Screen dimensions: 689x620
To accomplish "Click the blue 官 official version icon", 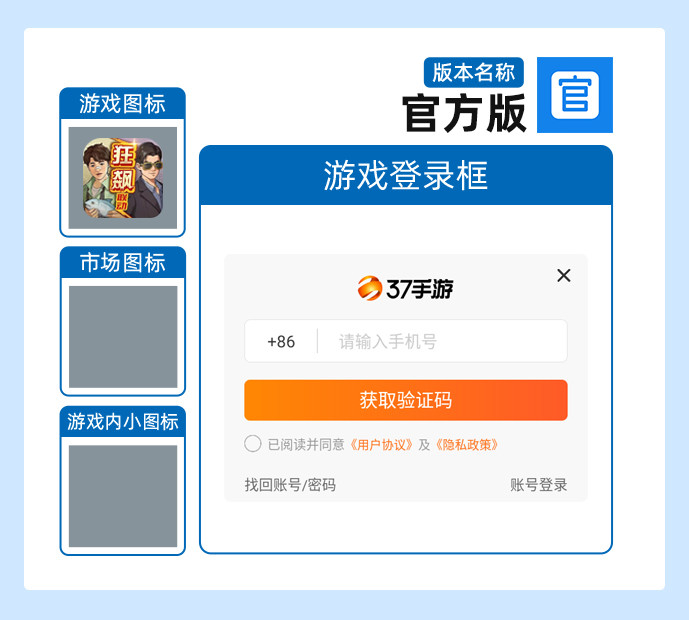I will coord(575,95).
